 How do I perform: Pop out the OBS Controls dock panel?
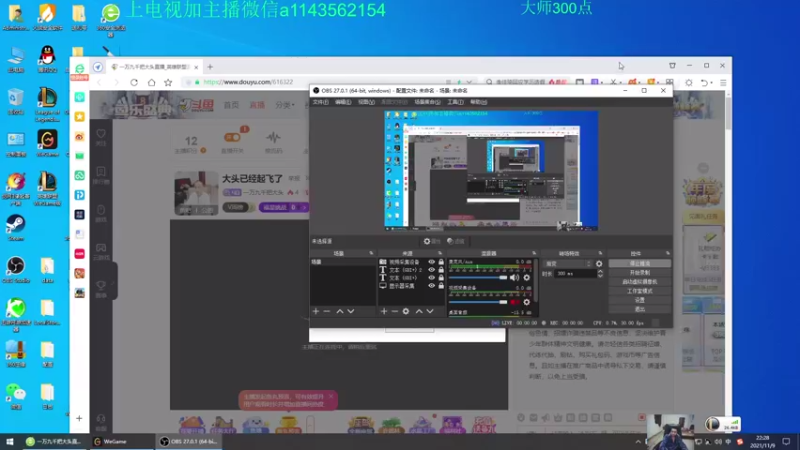(x=667, y=254)
